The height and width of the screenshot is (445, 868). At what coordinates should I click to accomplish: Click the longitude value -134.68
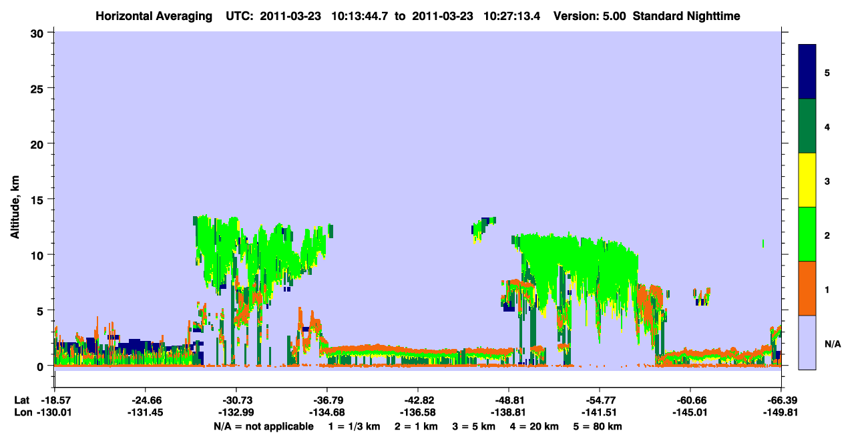coord(327,412)
